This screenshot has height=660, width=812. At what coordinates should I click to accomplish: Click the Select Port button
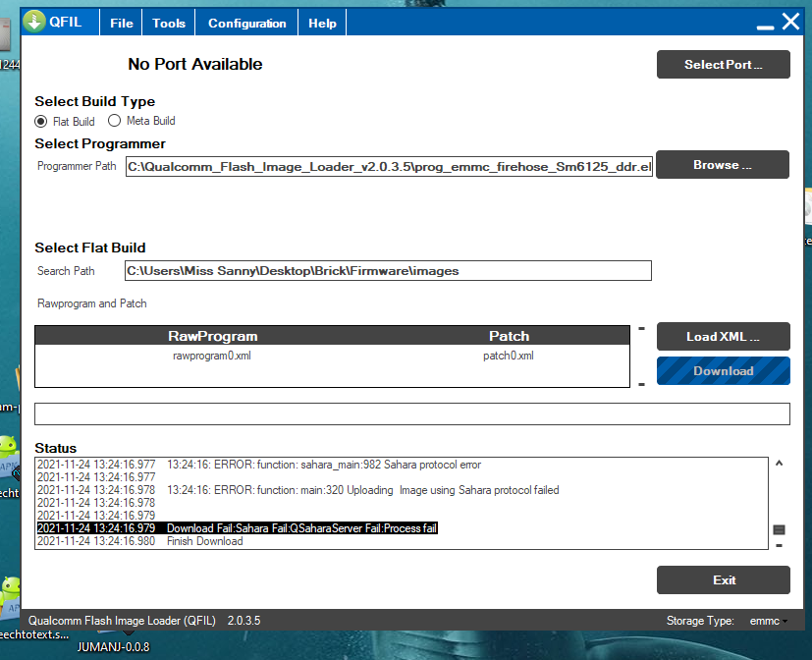coord(724,64)
